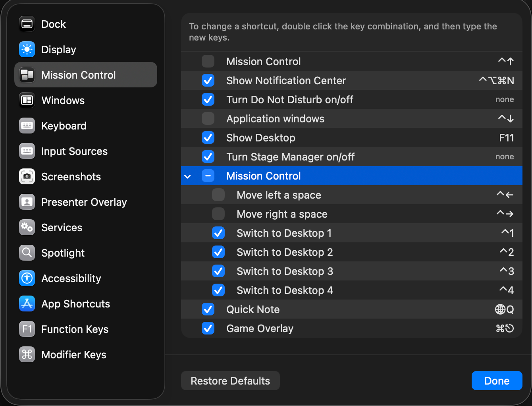Select Stage Manager 'none' shortcut
532x406 pixels.
[505, 157]
